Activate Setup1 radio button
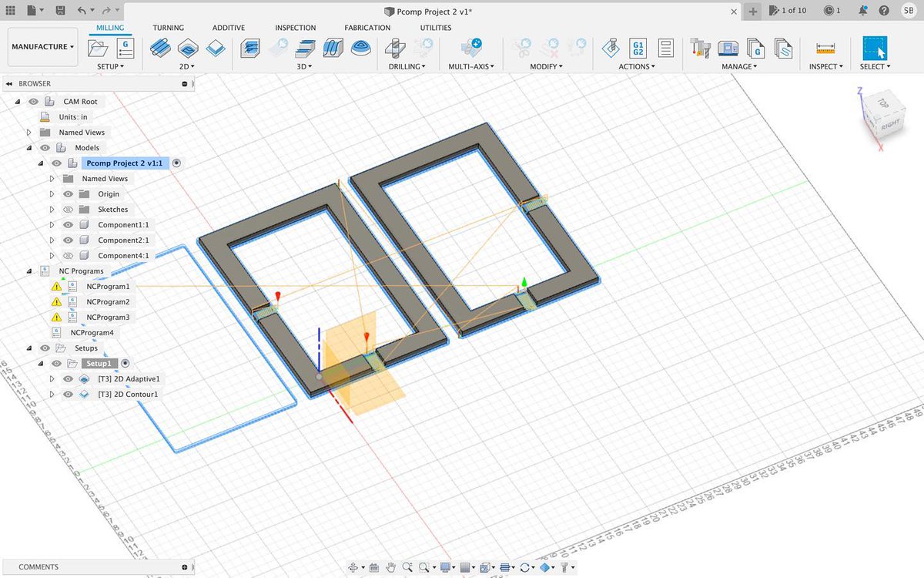The width and height of the screenshot is (924, 578). pyautogui.click(x=126, y=364)
